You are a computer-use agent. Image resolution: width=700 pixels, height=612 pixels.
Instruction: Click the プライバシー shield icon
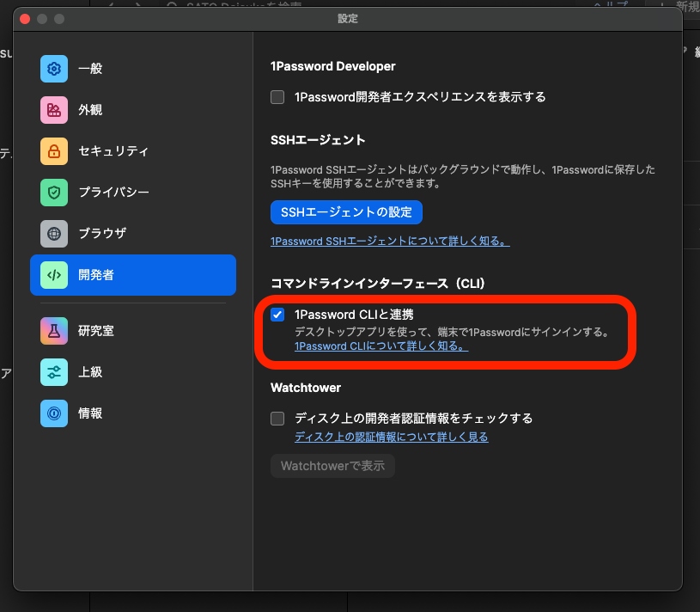coord(54,193)
